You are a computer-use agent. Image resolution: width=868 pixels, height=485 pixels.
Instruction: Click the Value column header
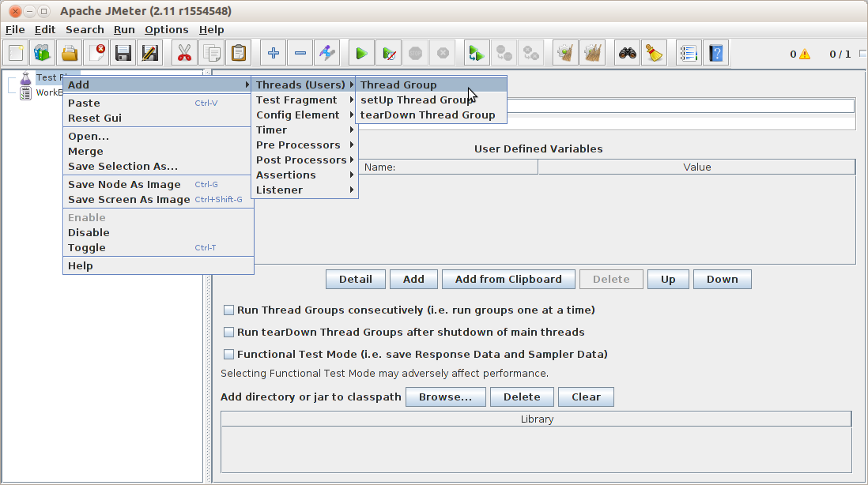[x=697, y=167]
